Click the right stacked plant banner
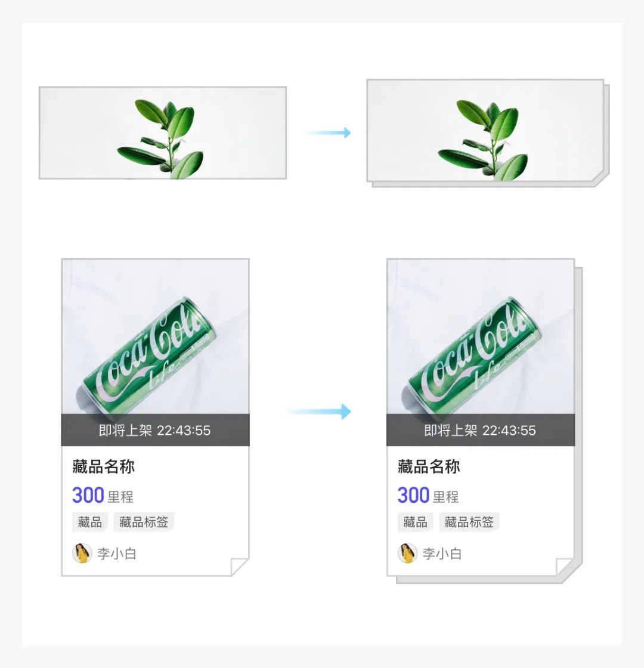Viewport: 644px width, 668px height. click(x=488, y=133)
